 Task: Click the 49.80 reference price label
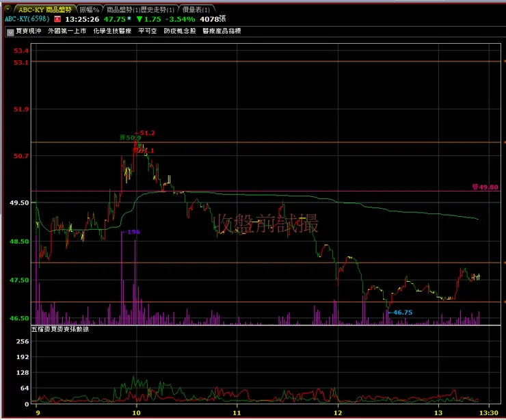point(485,187)
